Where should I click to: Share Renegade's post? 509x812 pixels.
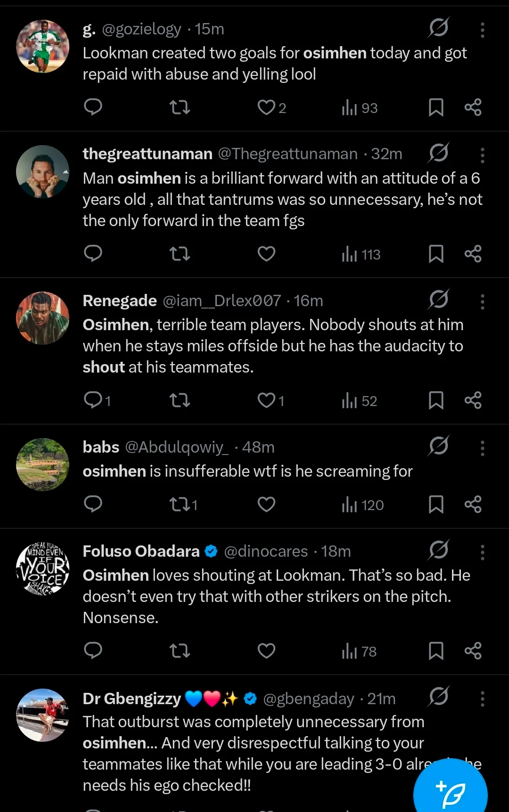(473, 401)
